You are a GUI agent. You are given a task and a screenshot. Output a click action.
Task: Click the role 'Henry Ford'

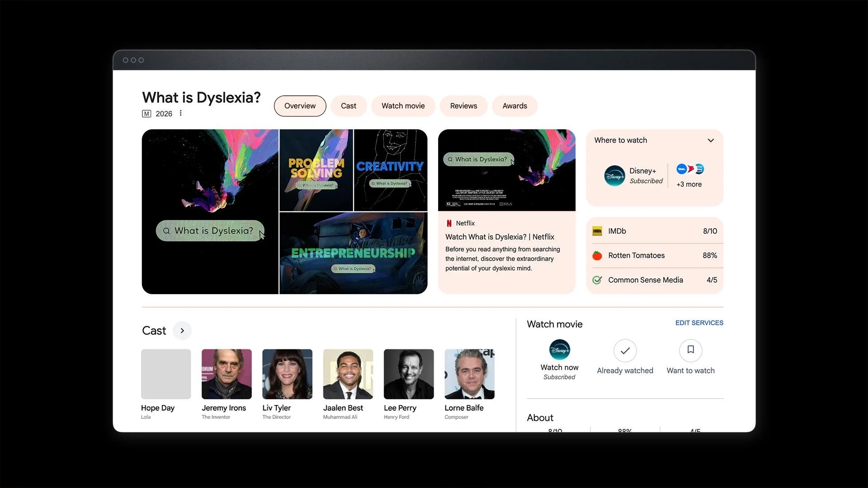[x=396, y=417]
